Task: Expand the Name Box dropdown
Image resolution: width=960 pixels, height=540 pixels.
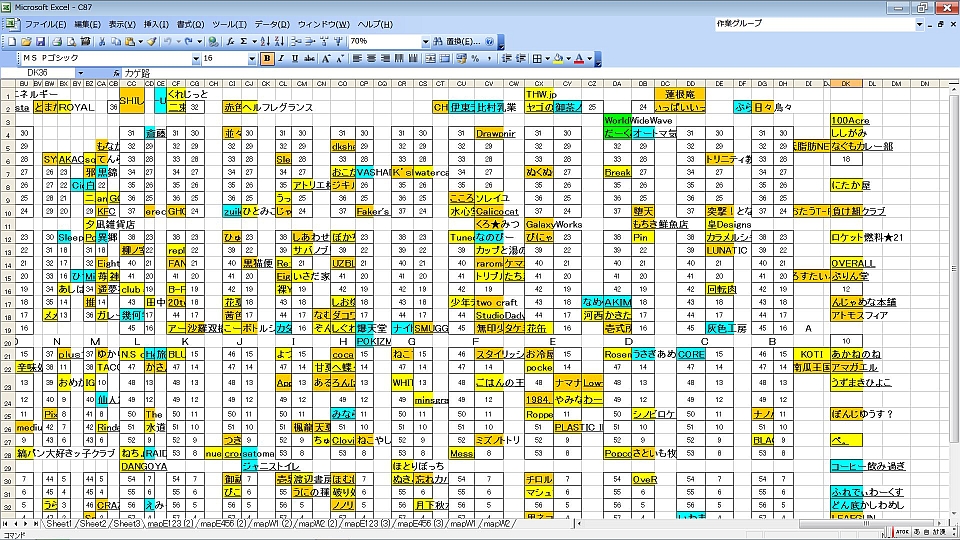Action: click(x=81, y=73)
